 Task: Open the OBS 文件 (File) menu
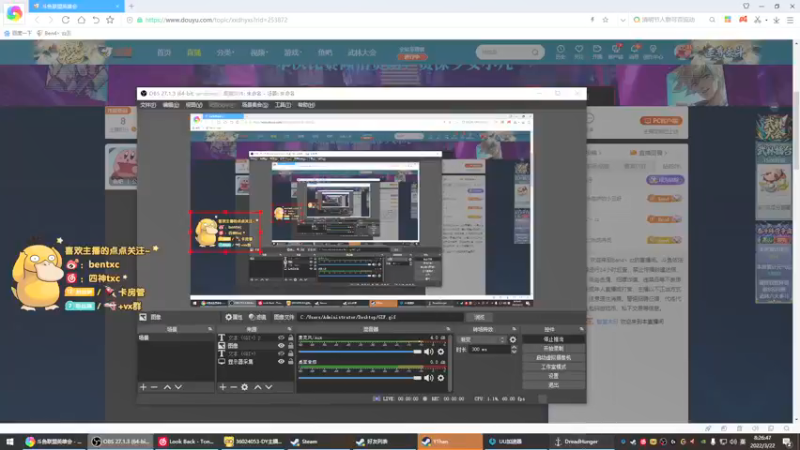click(147, 105)
